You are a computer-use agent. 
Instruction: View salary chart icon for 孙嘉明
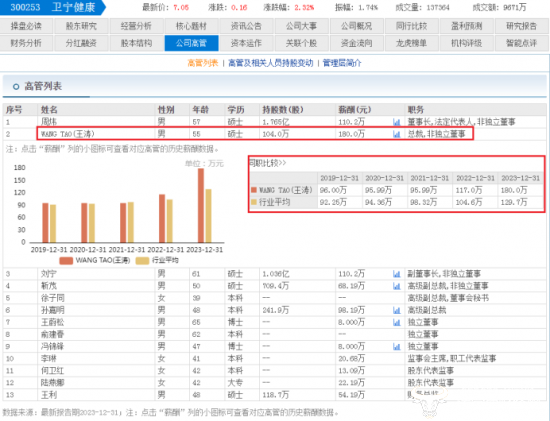click(x=396, y=310)
